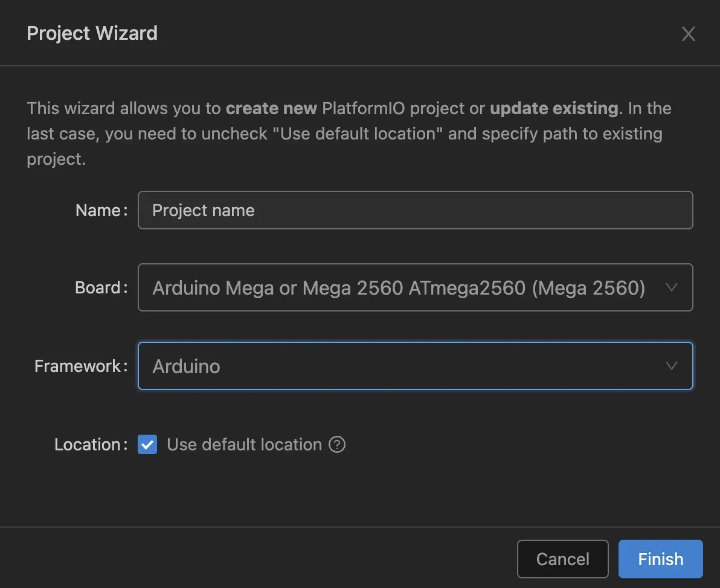Image resolution: width=720 pixels, height=588 pixels.
Task: Expand the Framework dropdown showing Arduino
Action: (415, 366)
